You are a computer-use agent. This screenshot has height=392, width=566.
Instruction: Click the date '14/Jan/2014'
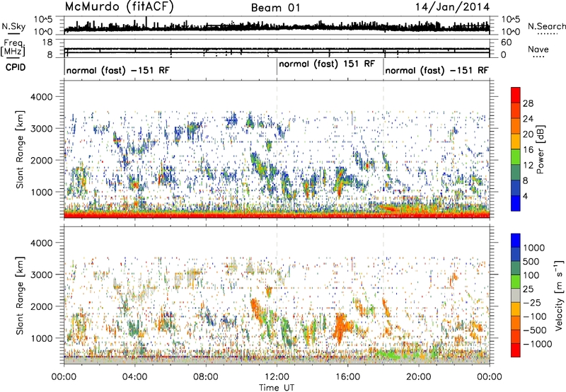pos(452,7)
